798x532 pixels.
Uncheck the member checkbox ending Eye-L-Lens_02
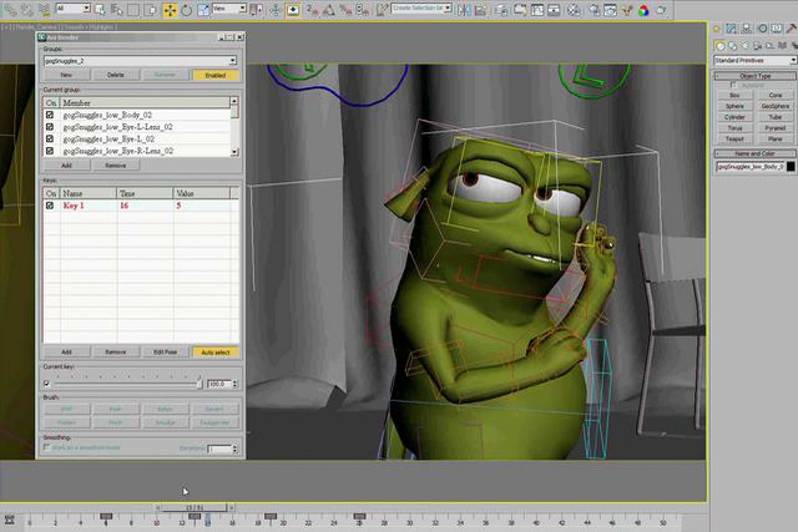click(x=50, y=127)
